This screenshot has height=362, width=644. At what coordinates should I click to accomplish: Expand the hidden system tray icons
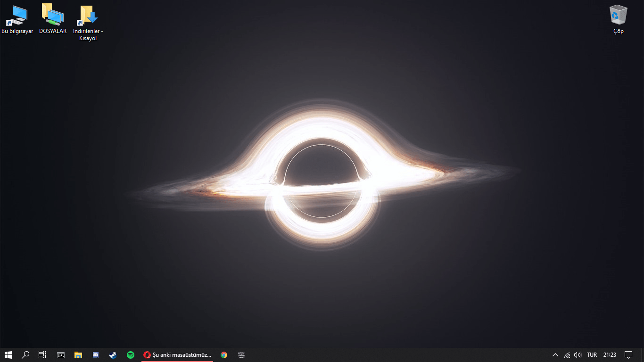[555, 355]
